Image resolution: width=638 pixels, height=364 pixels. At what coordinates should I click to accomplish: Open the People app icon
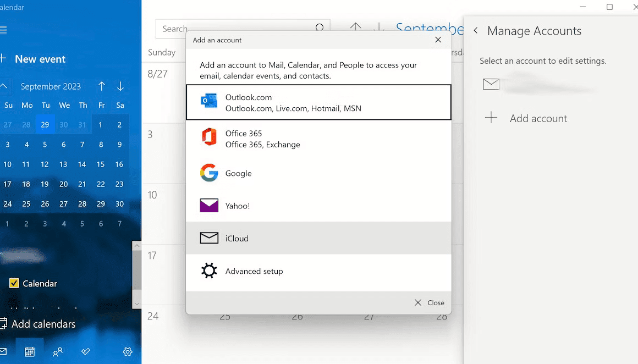tap(58, 351)
